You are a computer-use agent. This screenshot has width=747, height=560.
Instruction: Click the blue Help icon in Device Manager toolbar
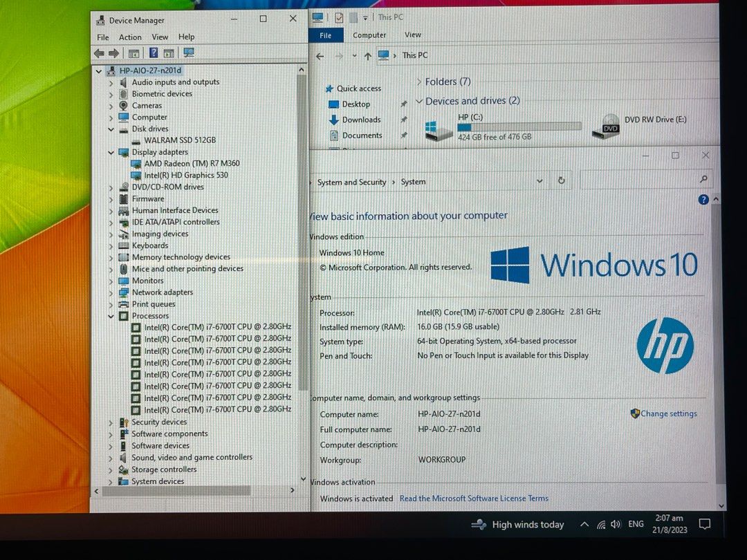(x=154, y=53)
